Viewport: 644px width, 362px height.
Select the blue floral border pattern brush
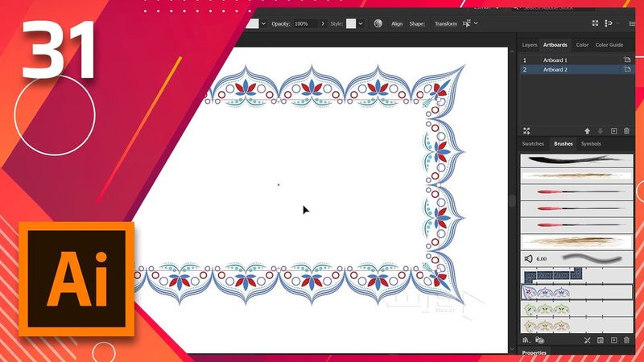click(x=576, y=292)
